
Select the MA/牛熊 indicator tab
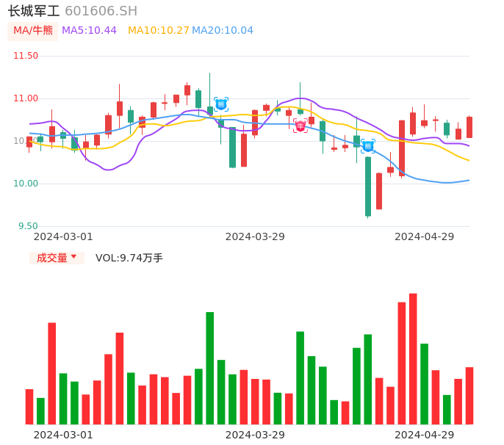(x=33, y=31)
